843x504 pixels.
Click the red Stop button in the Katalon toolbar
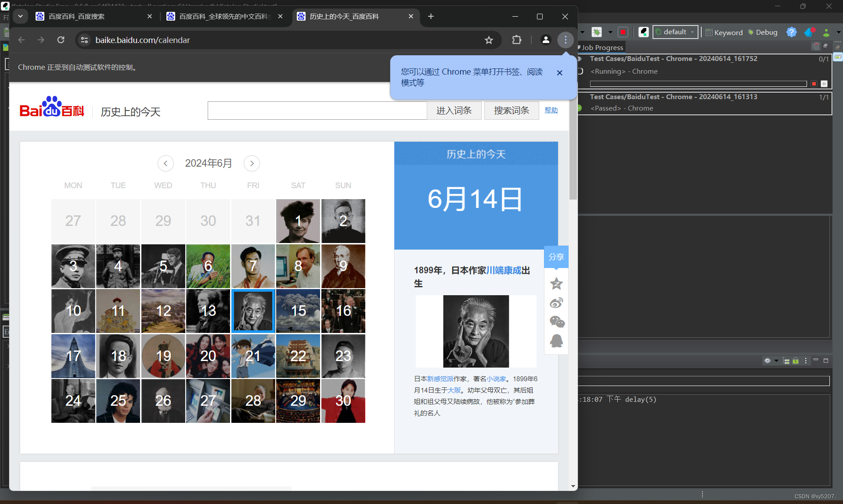tap(623, 32)
